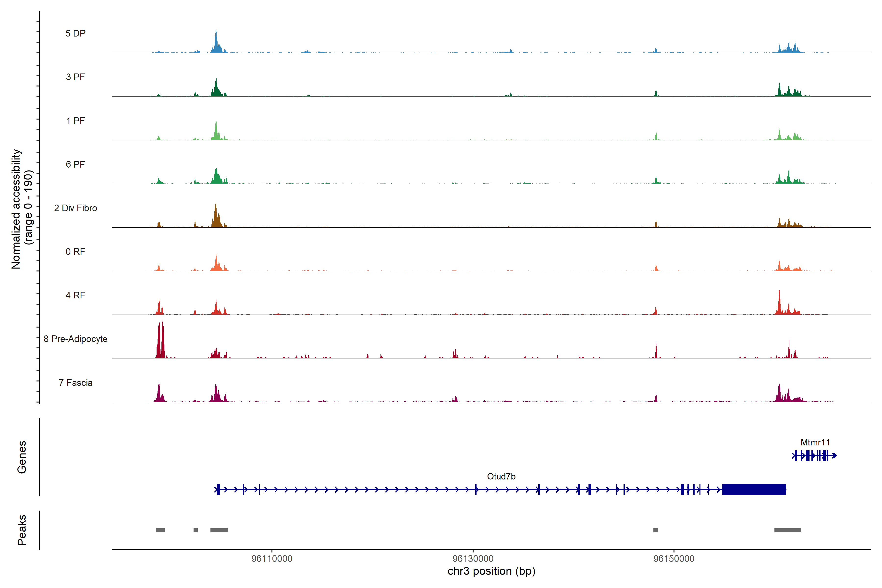
Task: Click the 96110000 axis tick label
Action: 272,558
